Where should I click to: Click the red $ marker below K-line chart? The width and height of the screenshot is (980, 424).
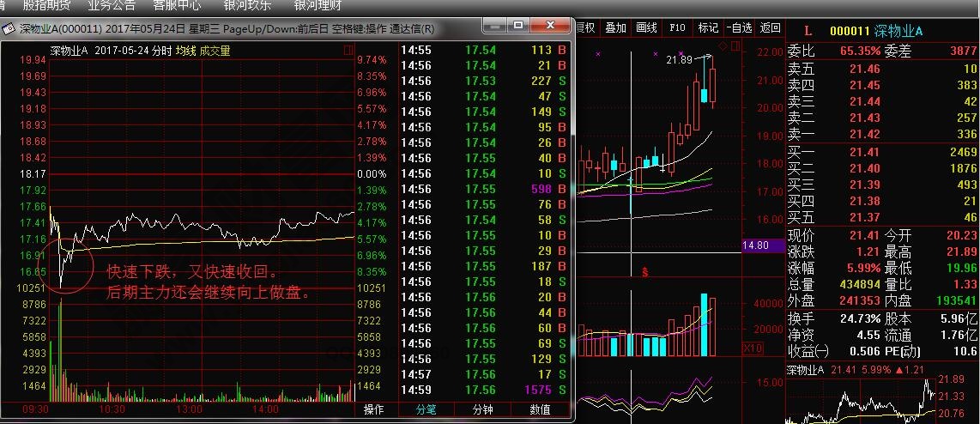pyautogui.click(x=645, y=273)
